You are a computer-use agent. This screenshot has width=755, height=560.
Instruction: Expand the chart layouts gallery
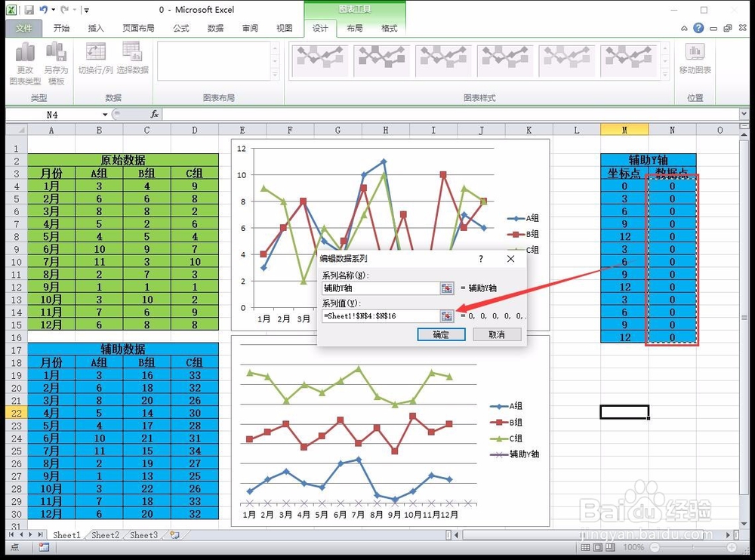275,74
